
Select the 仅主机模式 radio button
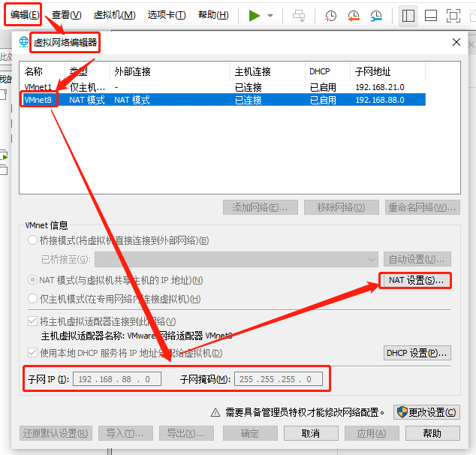(x=32, y=299)
